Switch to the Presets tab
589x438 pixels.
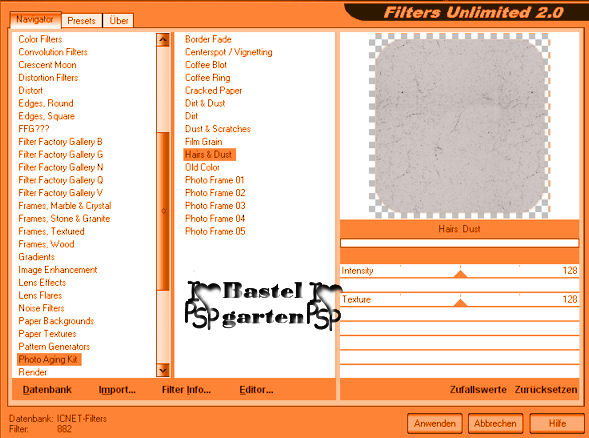coord(81,21)
